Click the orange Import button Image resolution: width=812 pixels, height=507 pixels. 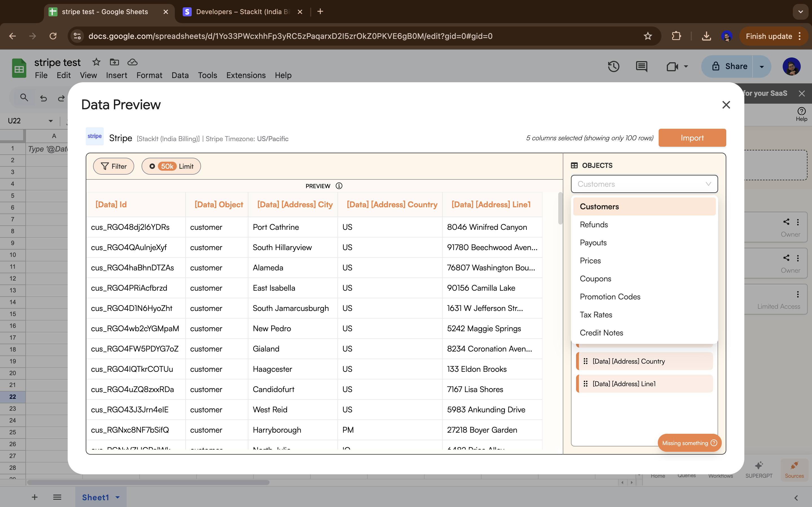click(x=692, y=138)
